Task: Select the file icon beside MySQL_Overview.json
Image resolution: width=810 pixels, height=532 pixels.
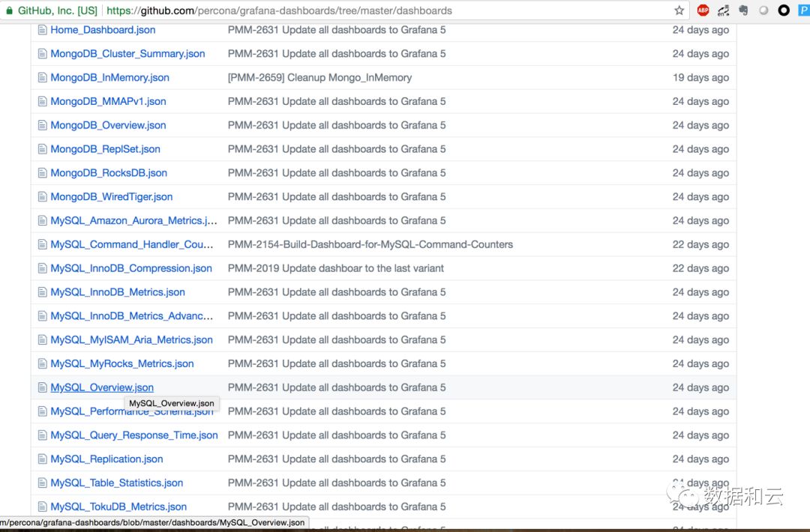Action: [42, 387]
